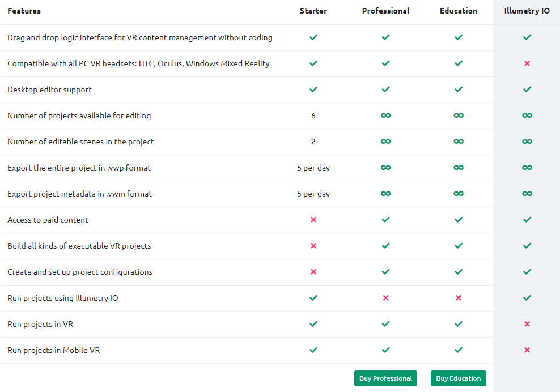Click the Buy Professional button
Image resolution: width=560 pixels, height=392 pixels.
click(x=385, y=378)
